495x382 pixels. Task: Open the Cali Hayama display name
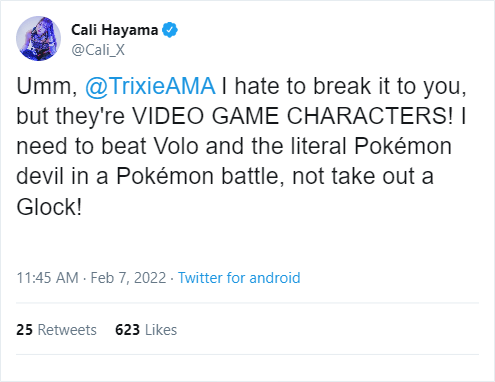click(114, 30)
